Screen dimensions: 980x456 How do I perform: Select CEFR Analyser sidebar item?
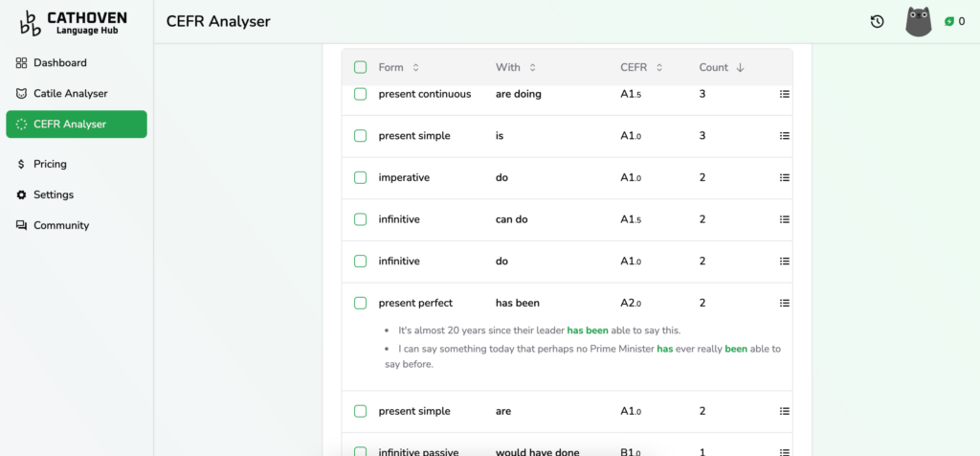tap(77, 124)
